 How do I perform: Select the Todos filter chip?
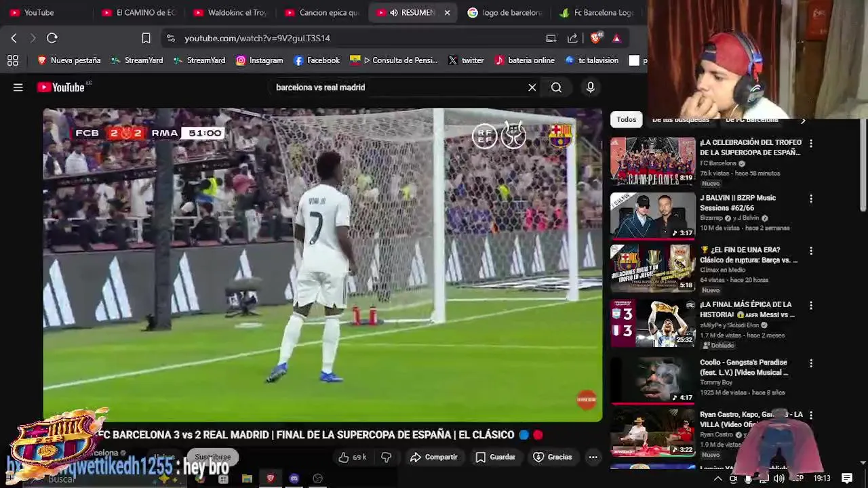(627, 119)
